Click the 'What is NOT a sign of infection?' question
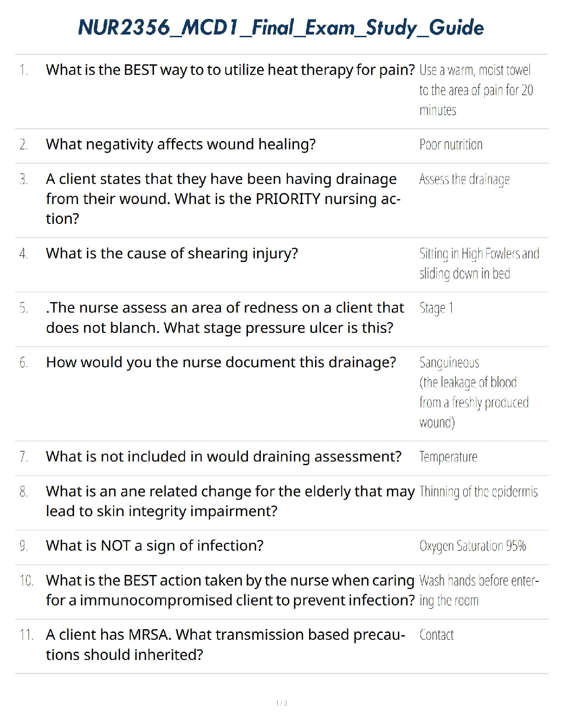This screenshot has width=563, height=728. (x=155, y=546)
